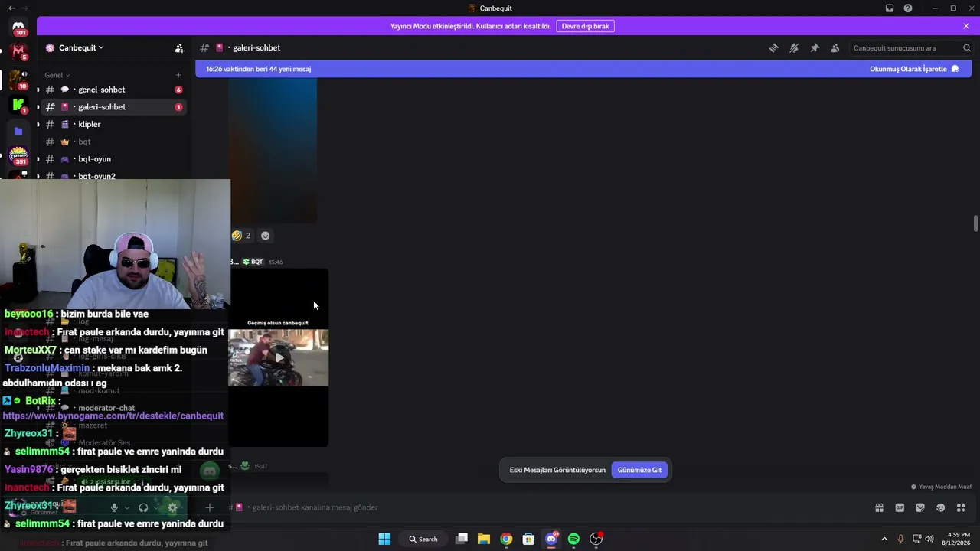Open the apps icon in message bar
980x551 pixels.
(x=961, y=507)
